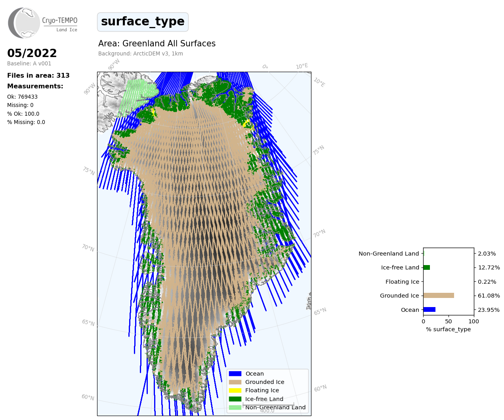
Task: Select the dark green Ice-free Land swatch
Action: pyautogui.click(x=235, y=399)
